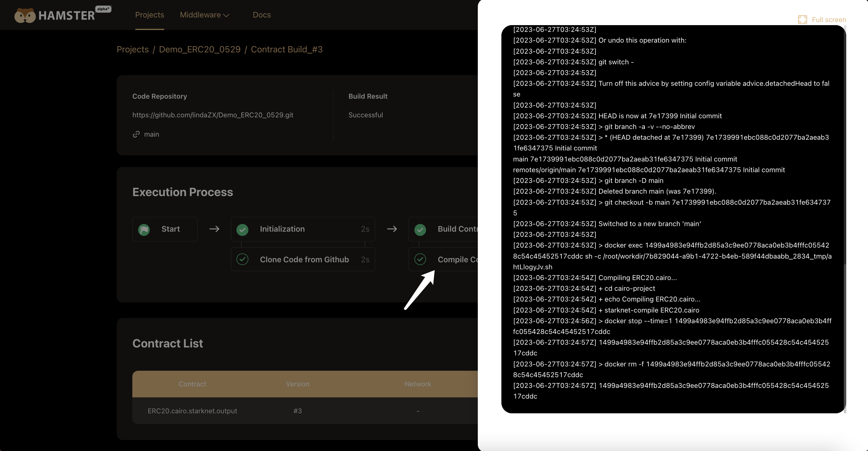Click the Execution Process heading
This screenshot has height=451, width=868.
tap(182, 192)
